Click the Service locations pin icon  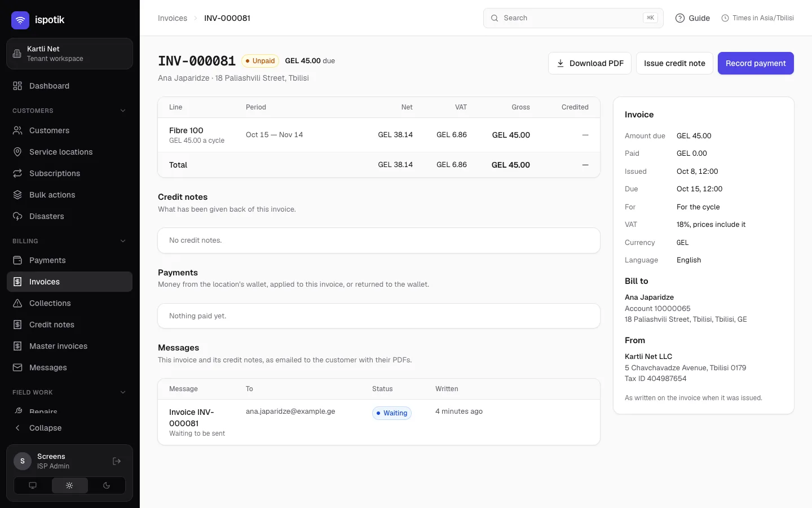point(17,152)
